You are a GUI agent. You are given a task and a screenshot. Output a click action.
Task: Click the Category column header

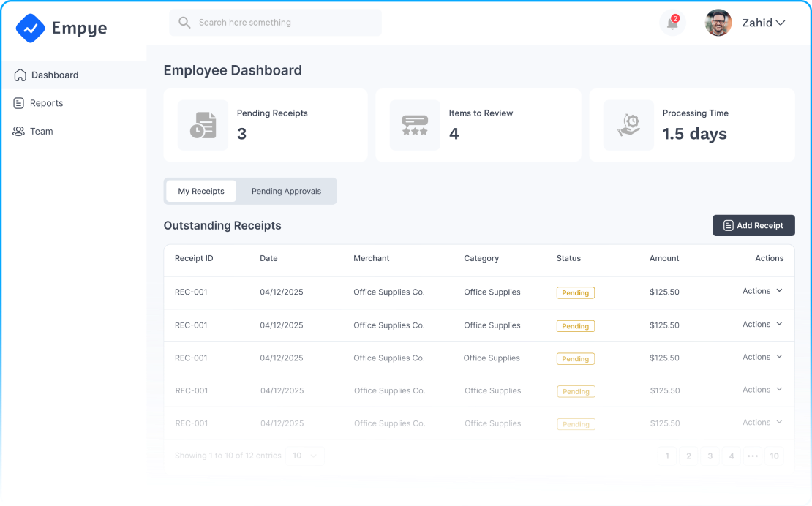(481, 258)
